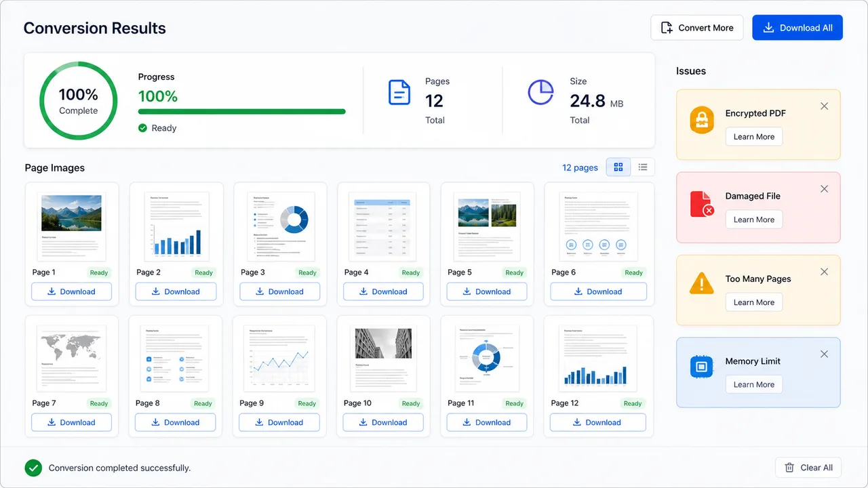Download Page 1 image

point(71,292)
